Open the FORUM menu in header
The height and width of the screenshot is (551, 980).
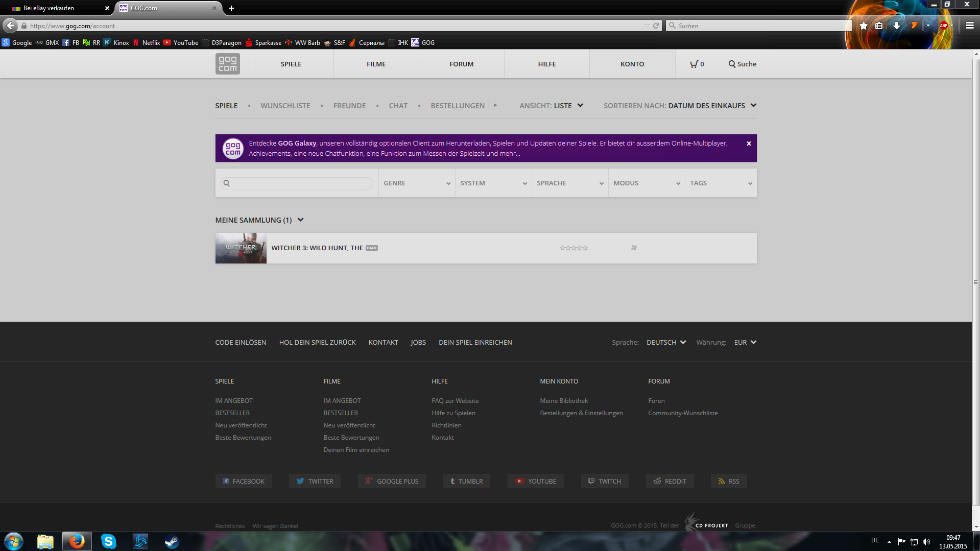point(461,64)
